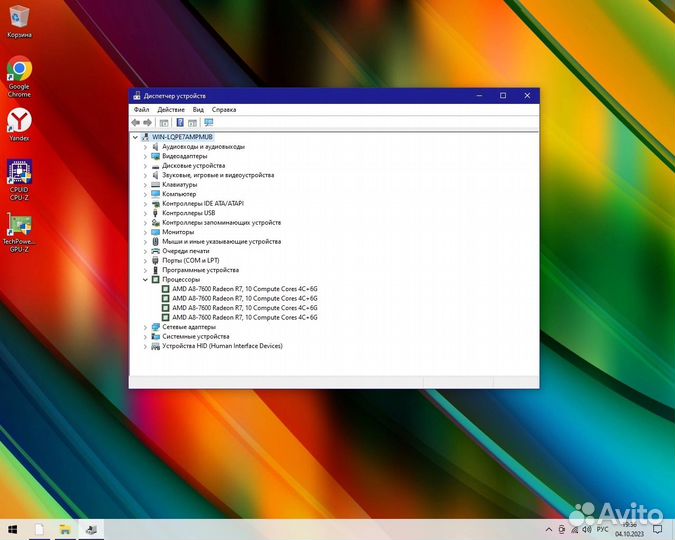
Task: Select Контроллеры запоминающих устройств entry
Action: pos(221,223)
